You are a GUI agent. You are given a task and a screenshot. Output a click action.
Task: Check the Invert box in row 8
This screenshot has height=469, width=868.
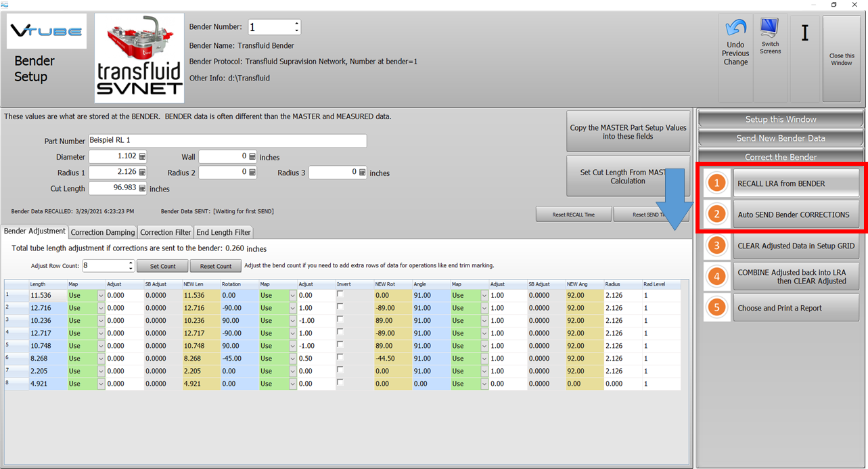tap(340, 384)
